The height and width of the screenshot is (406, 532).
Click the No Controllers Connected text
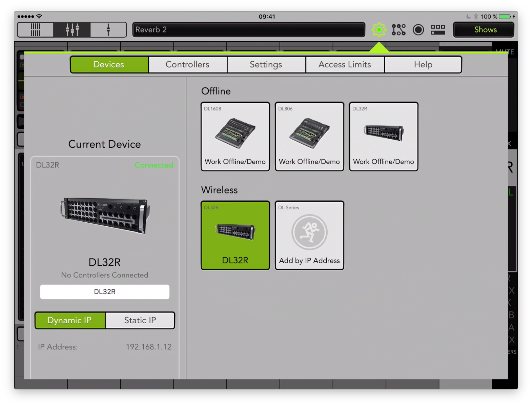tap(105, 275)
